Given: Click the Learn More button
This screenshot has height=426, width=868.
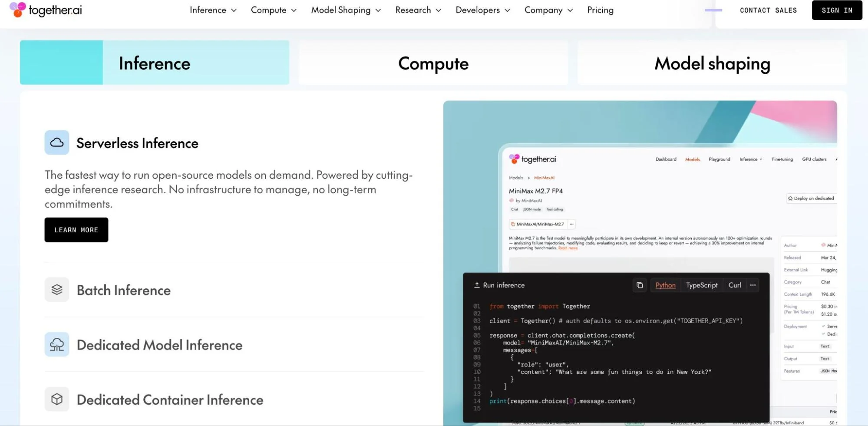Looking at the screenshot, I should pyautogui.click(x=76, y=230).
